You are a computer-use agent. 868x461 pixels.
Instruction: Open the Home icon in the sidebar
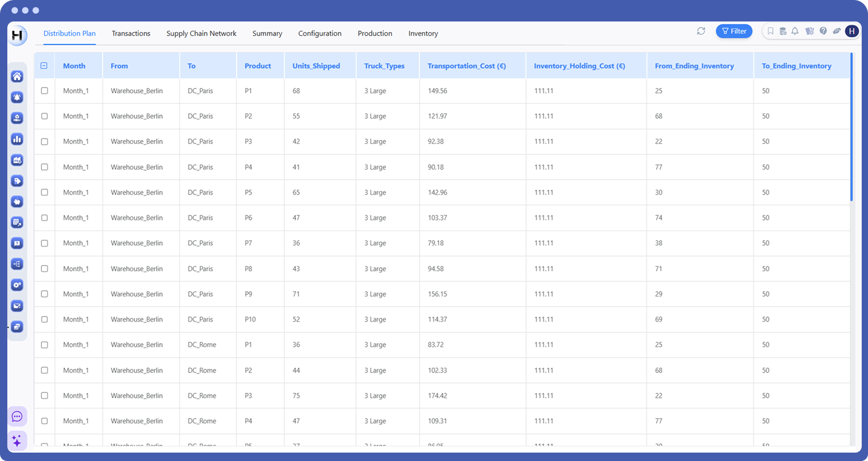click(x=17, y=76)
